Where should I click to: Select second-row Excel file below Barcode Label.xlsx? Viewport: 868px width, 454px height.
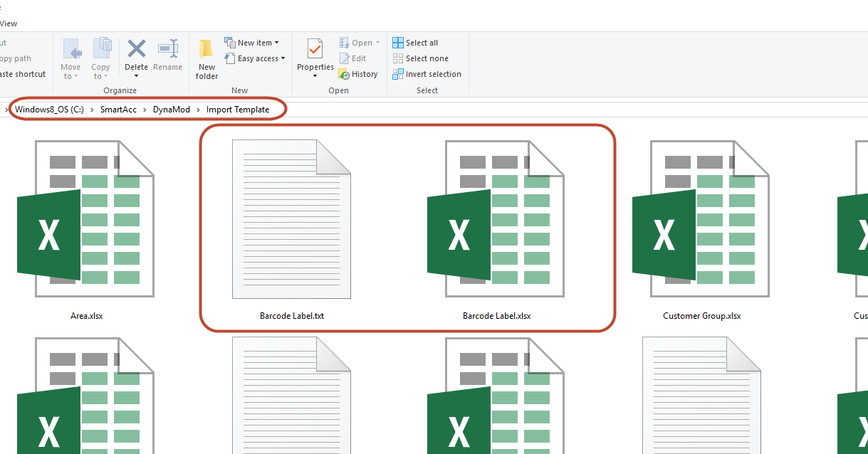pos(496,396)
